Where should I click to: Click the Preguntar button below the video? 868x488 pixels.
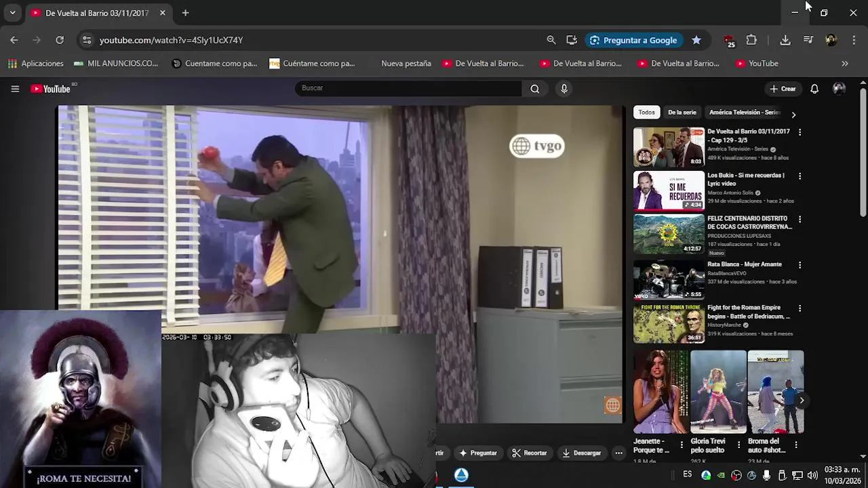point(478,453)
